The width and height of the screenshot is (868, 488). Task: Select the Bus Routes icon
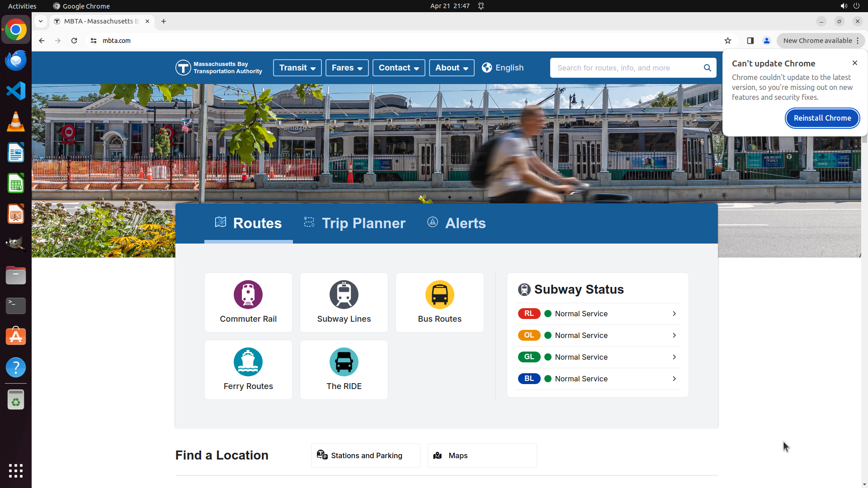click(x=439, y=295)
